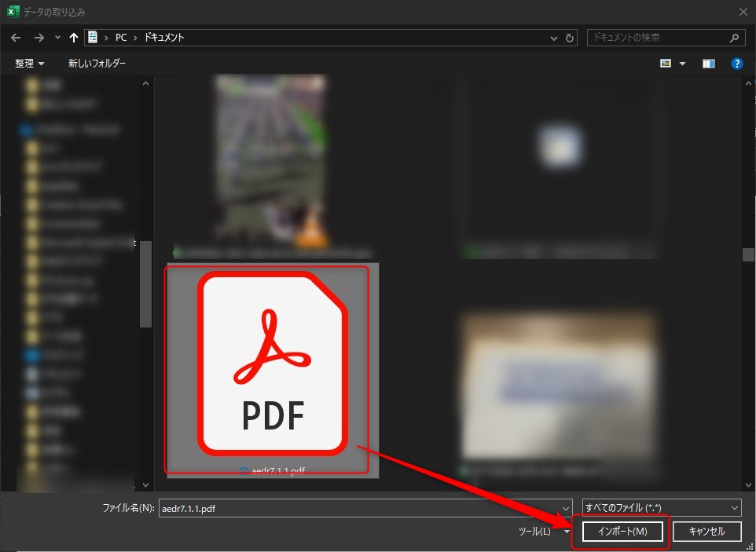The image size is (756, 552).
Task: Open the 整理 menu
Action: coord(29,64)
